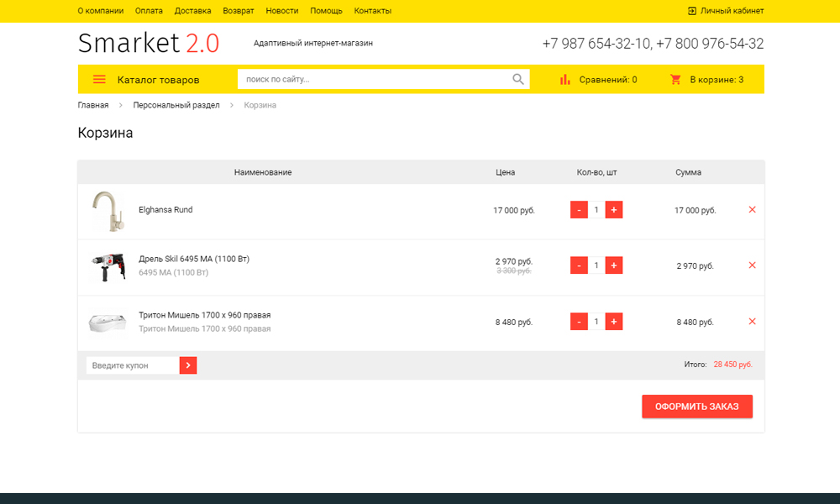The height and width of the screenshot is (504, 840).
Task: Go to the Контакты page
Action: pyautogui.click(x=372, y=11)
